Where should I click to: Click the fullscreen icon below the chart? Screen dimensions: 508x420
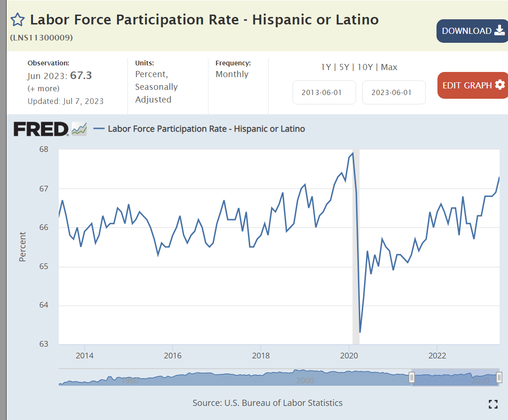pyautogui.click(x=493, y=404)
